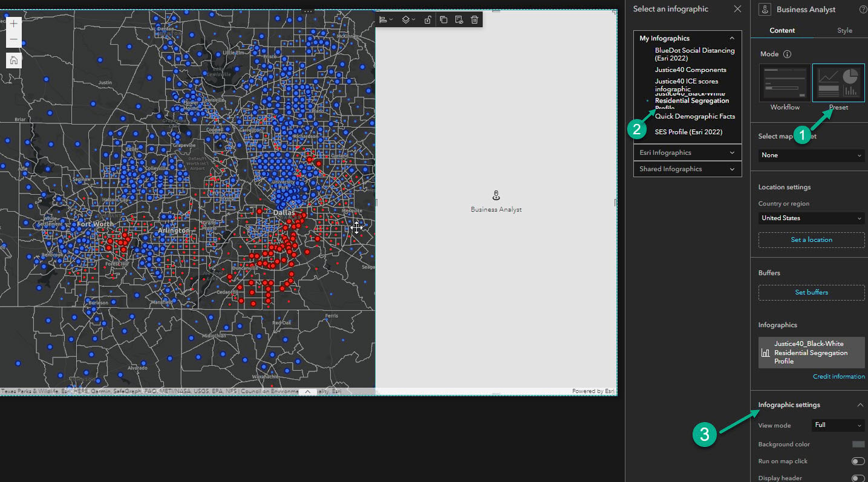
Task: Choose Justice40 Components infographic
Action: point(690,70)
